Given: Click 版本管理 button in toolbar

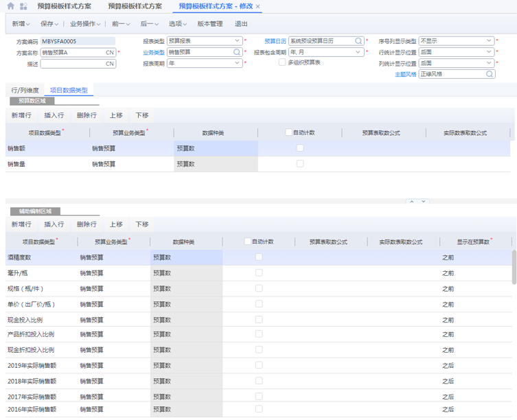Looking at the screenshot, I should pos(209,23).
